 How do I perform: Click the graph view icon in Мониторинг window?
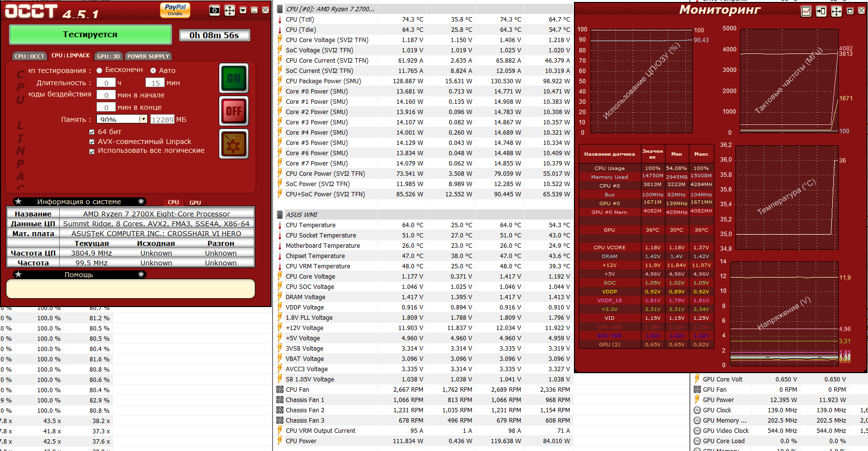806,11
